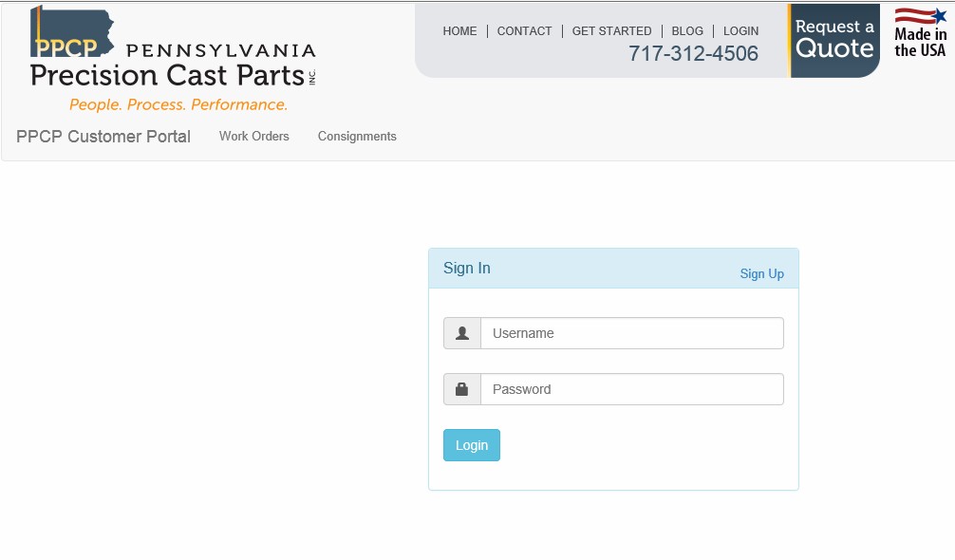This screenshot has width=955, height=560.
Task: Open the CONTACT page
Action: point(524,31)
